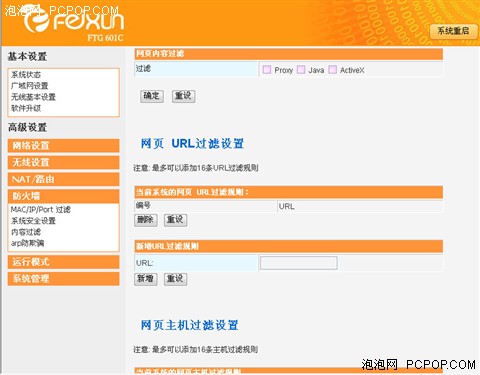Open MAC/IP/Port 过滤 page
480x375 pixels.
click(x=41, y=210)
